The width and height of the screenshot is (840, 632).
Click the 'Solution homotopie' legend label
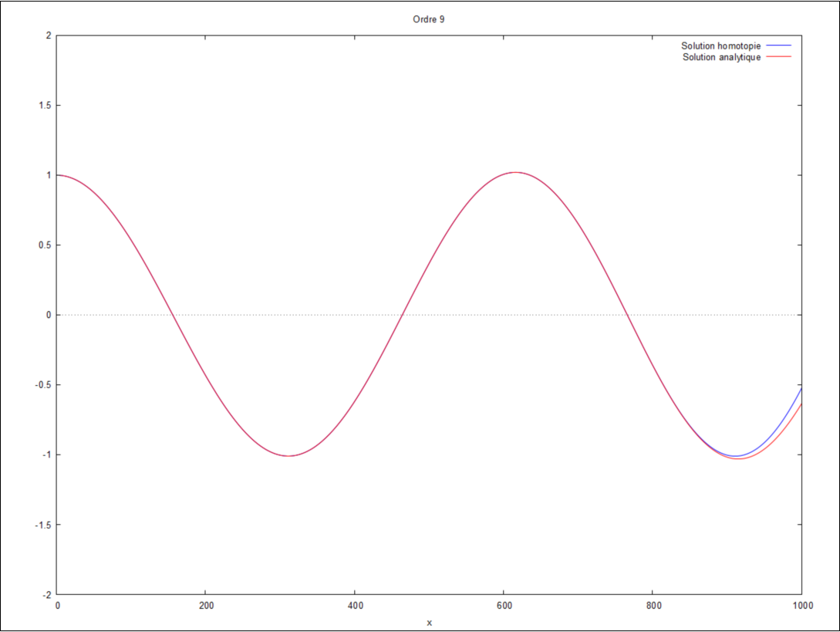(x=720, y=46)
